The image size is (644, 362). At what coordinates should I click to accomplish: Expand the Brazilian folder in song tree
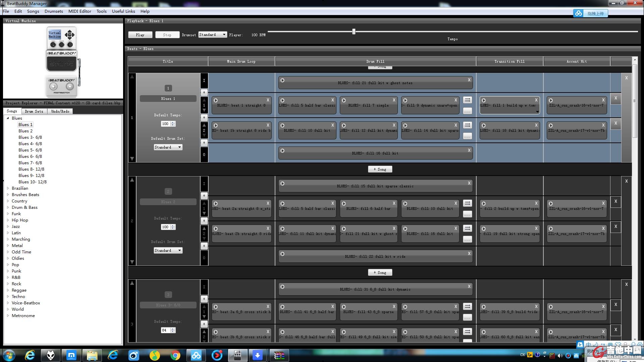8,188
